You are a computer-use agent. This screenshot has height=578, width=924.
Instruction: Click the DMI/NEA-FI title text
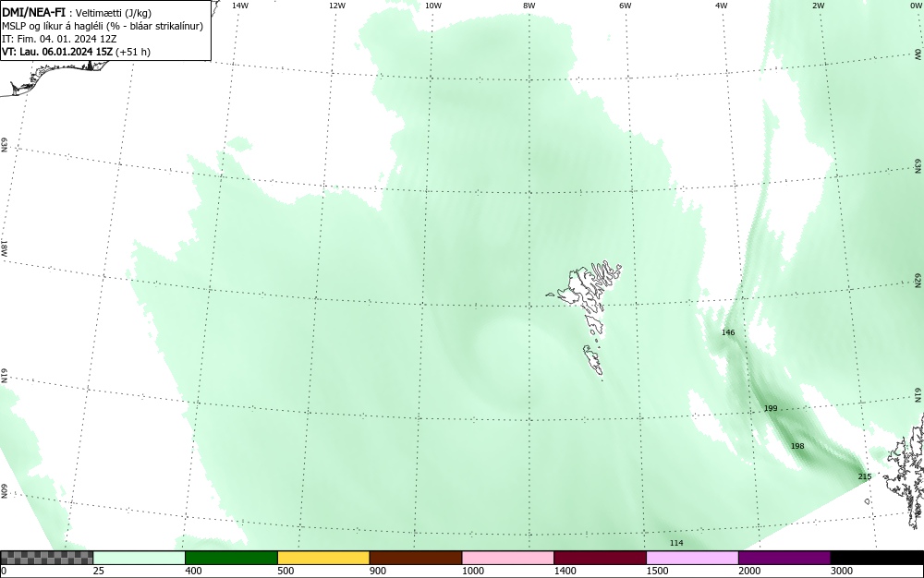(x=34, y=13)
